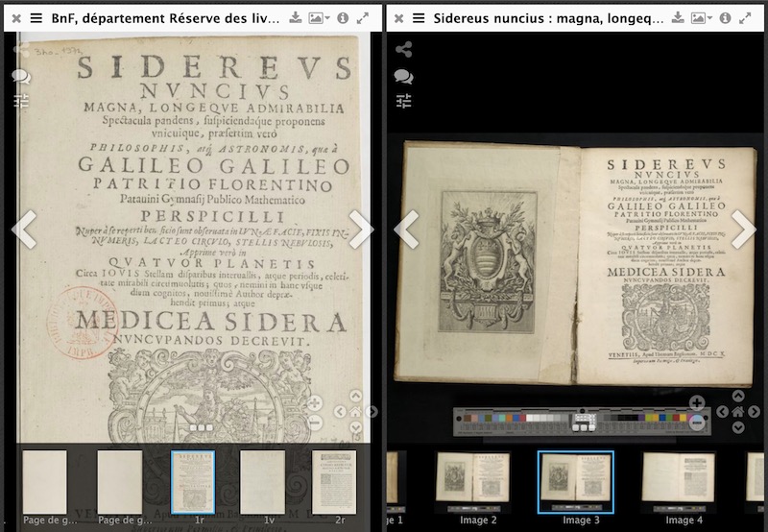This screenshot has height=532, width=768.
Task: Pan left in the BnF viewer
Action: pos(340,412)
